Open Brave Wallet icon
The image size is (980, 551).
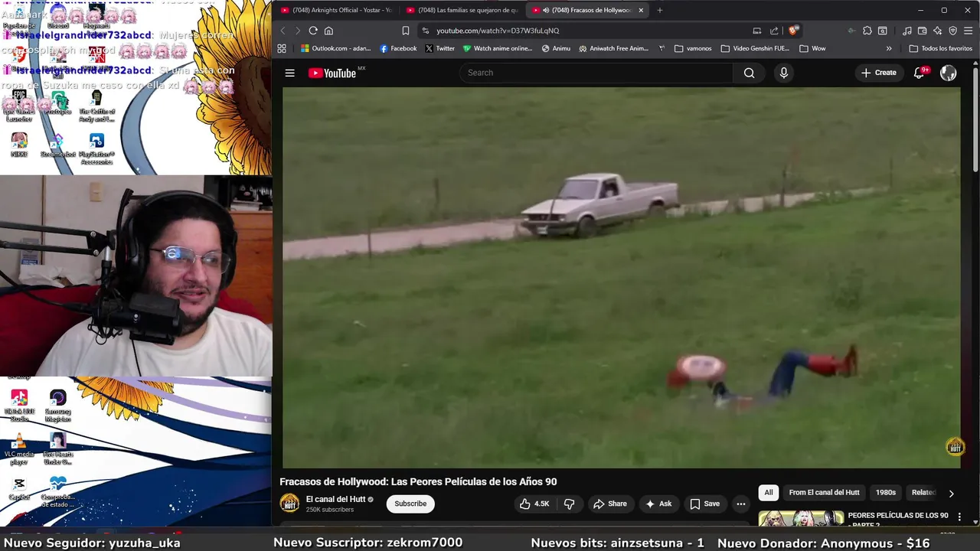pos(922,31)
